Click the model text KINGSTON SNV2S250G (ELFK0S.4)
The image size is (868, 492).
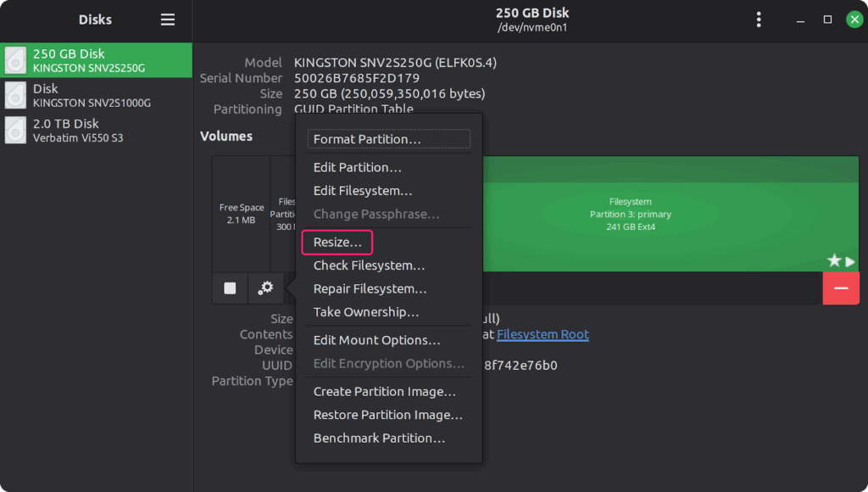point(395,63)
